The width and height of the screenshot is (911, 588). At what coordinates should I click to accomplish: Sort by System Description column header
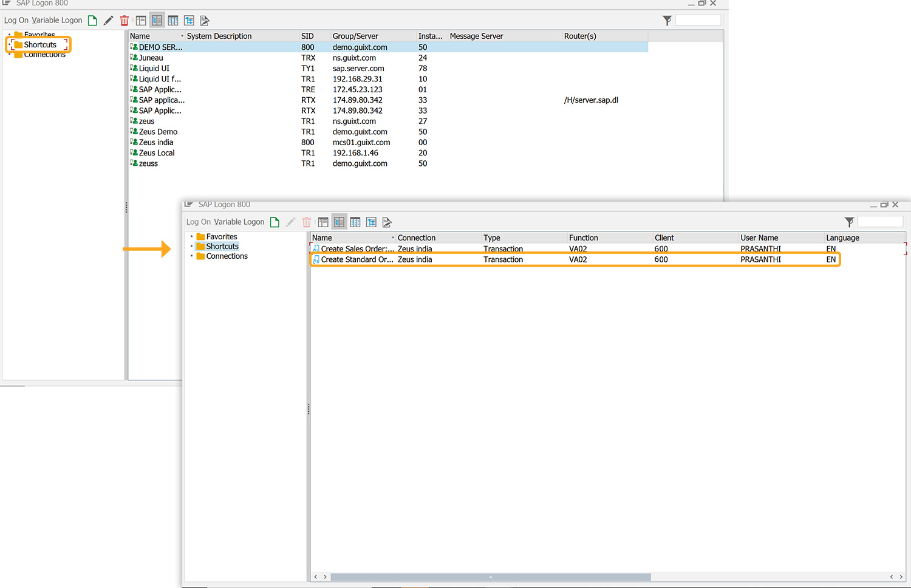(219, 36)
